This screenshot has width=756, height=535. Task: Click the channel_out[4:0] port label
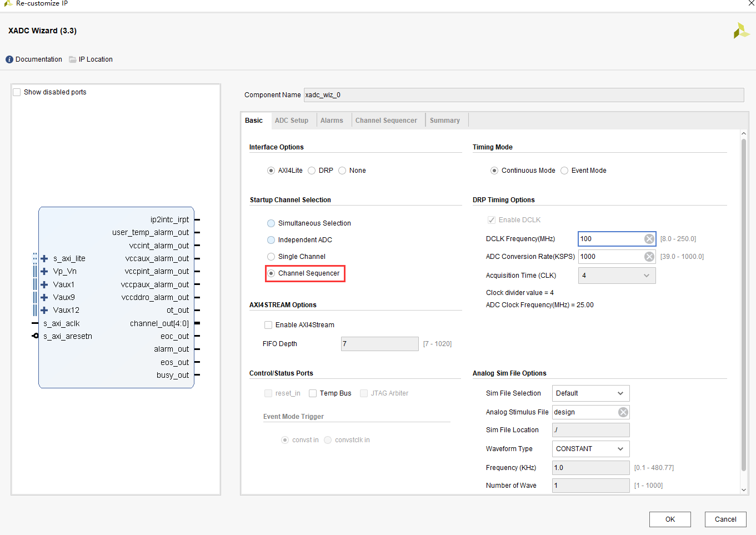click(x=159, y=323)
